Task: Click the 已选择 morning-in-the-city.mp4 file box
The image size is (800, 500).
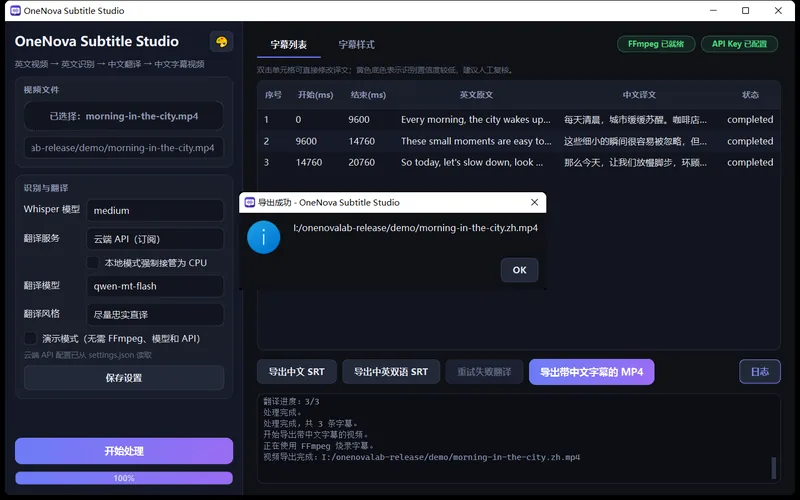Action: click(x=123, y=116)
